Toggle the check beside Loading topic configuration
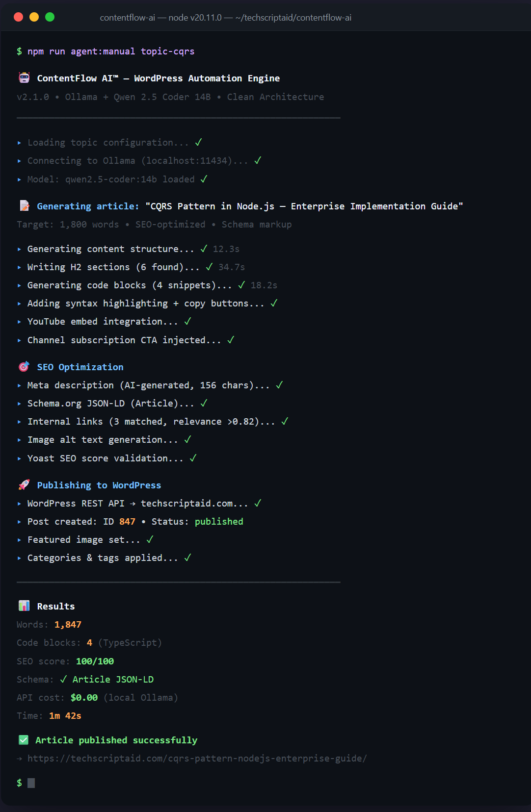Viewport: 531px width, 812px height. [x=198, y=142]
